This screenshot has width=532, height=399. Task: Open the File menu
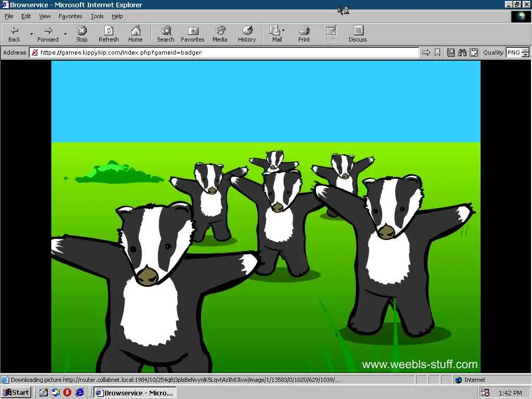[9, 16]
